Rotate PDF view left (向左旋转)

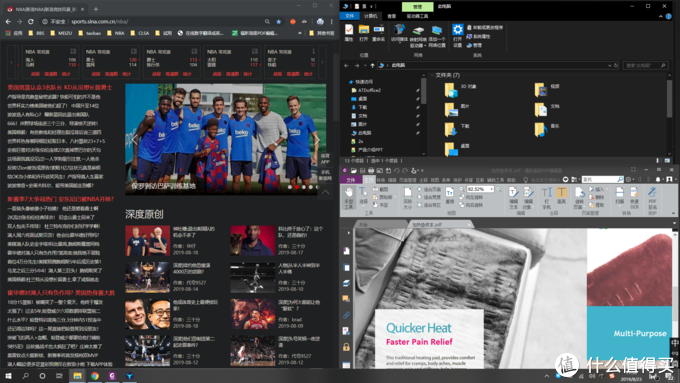pyautogui.click(x=471, y=197)
